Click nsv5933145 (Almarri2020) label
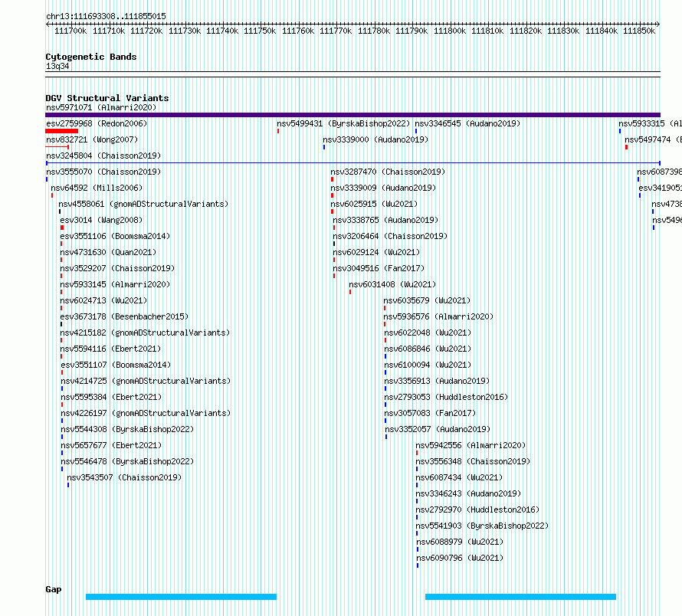682x616 pixels. 115,284
